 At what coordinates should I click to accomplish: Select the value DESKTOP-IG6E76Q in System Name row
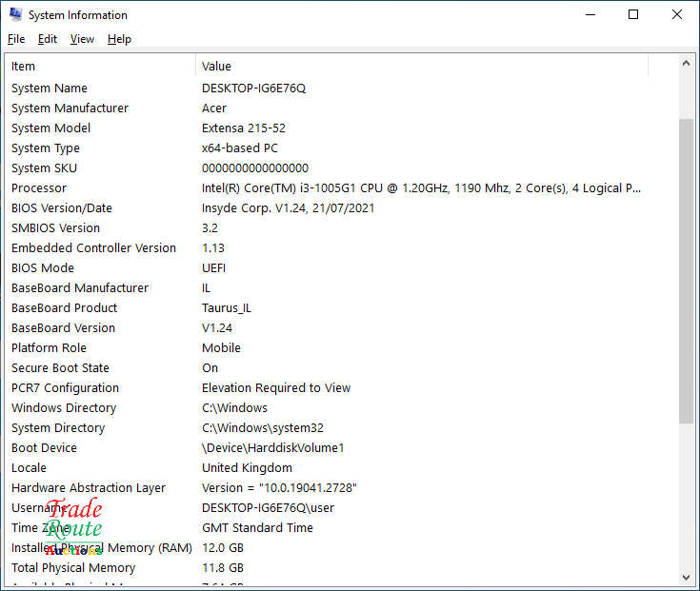(x=253, y=89)
